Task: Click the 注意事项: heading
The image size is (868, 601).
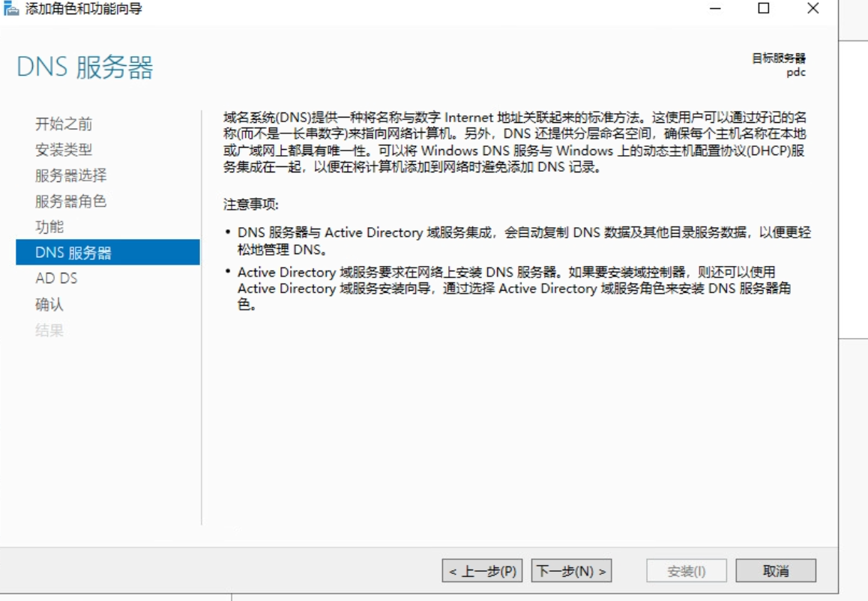Action: (x=251, y=205)
